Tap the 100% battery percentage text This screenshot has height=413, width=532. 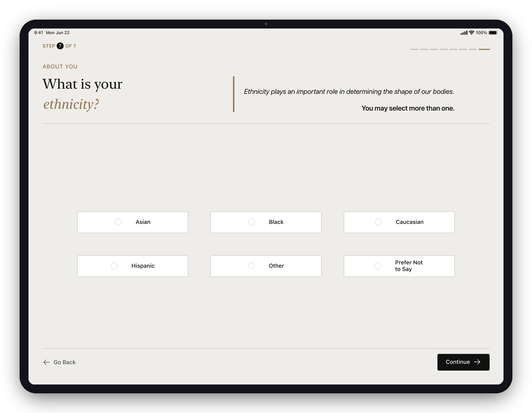481,33
